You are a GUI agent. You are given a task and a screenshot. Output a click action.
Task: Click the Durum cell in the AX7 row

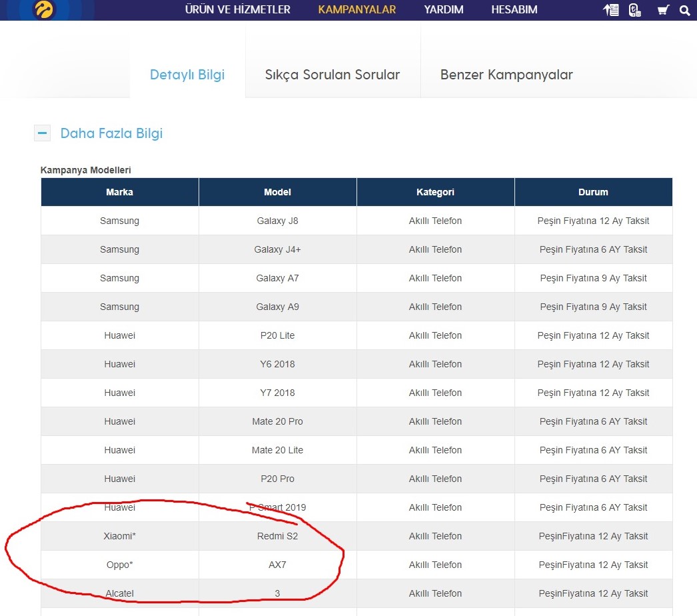click(594, 565)
